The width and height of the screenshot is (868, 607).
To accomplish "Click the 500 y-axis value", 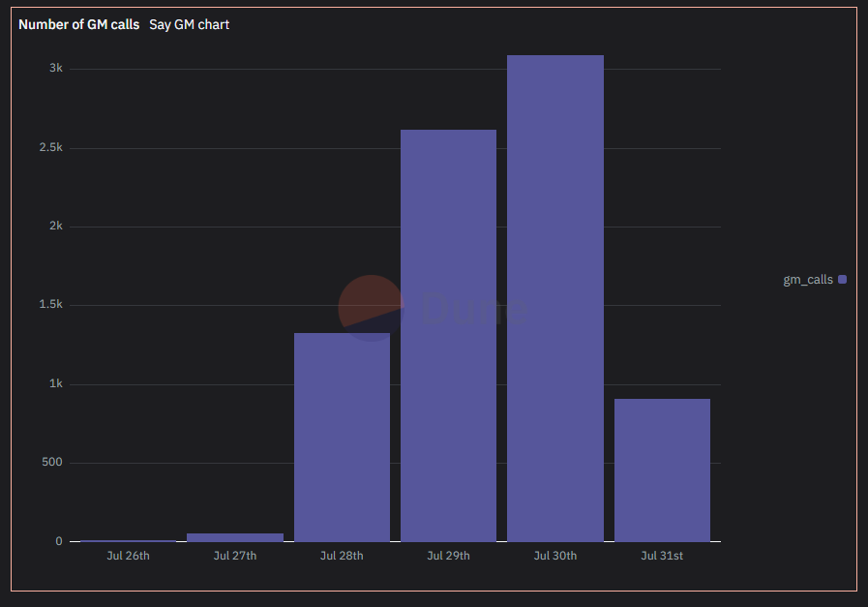I will point(52,463).
